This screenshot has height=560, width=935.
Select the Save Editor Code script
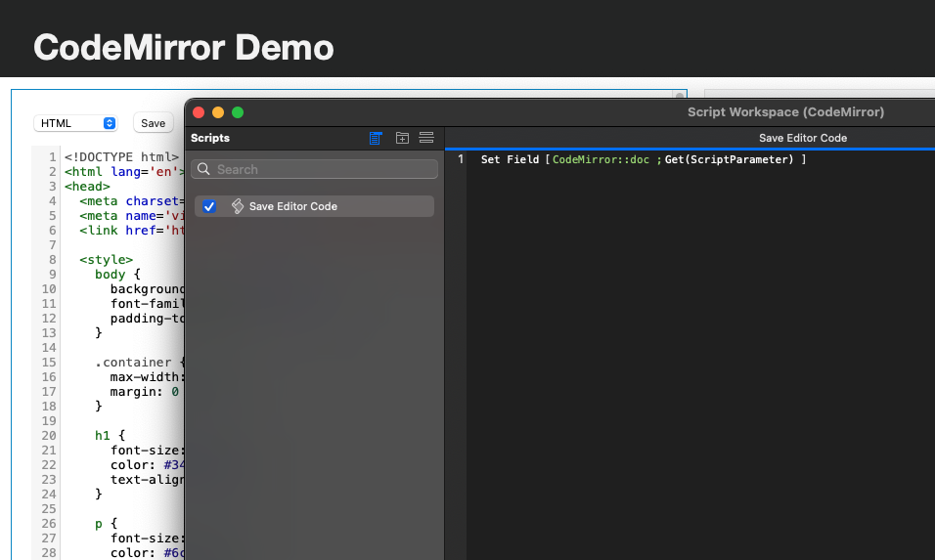(293, 206)
